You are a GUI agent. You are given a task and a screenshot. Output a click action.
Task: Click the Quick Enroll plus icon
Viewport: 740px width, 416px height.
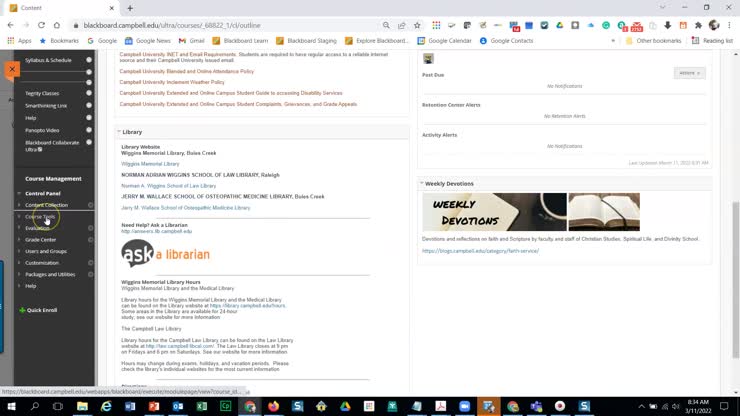click(x=22, y=310)
